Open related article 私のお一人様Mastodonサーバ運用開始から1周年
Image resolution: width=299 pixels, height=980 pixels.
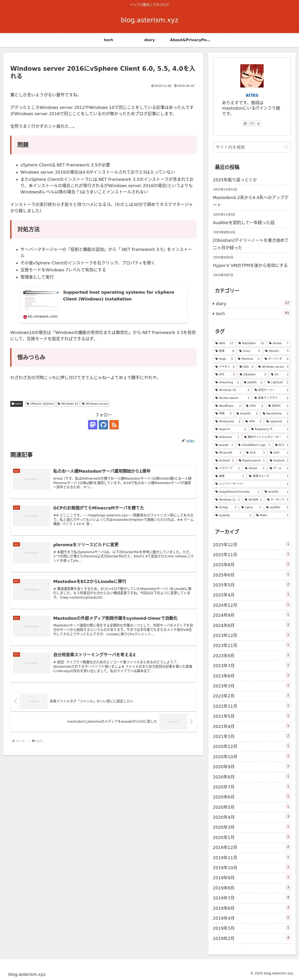[x=103, y=482]
